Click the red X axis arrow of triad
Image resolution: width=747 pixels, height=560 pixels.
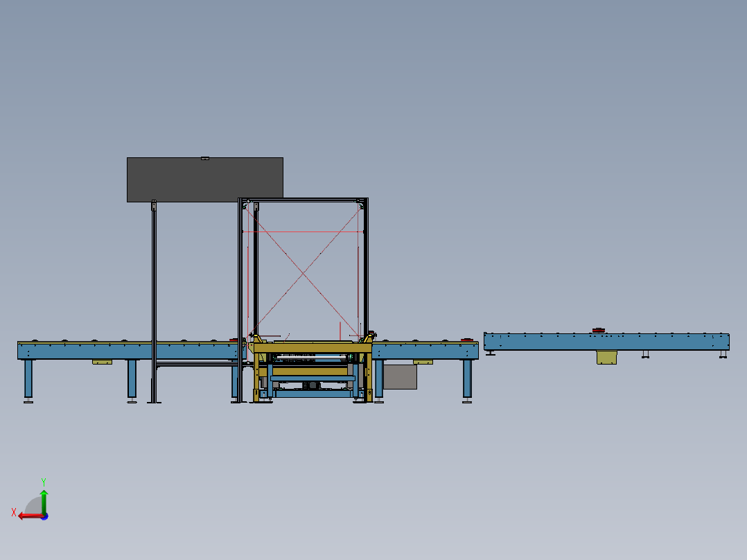[x=30, y=516]
